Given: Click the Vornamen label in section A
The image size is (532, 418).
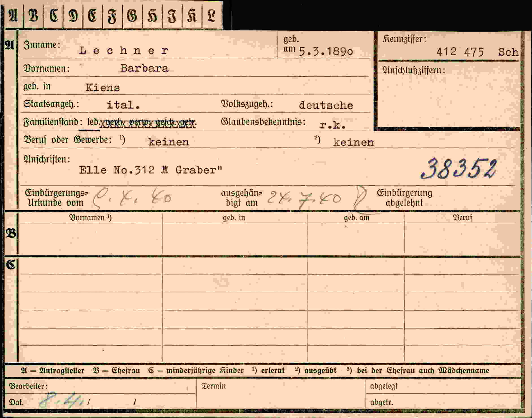Looking at the screenshot, I should (46, 69).
